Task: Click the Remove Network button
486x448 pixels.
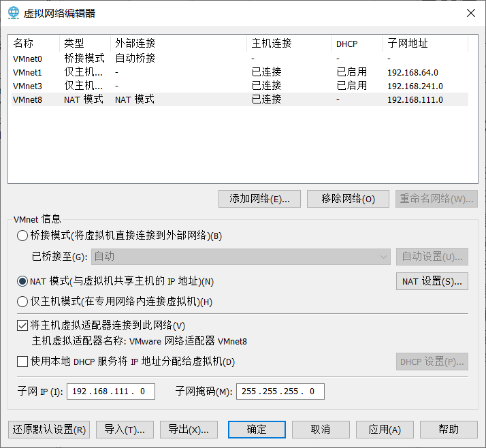Action: (348, 199)
